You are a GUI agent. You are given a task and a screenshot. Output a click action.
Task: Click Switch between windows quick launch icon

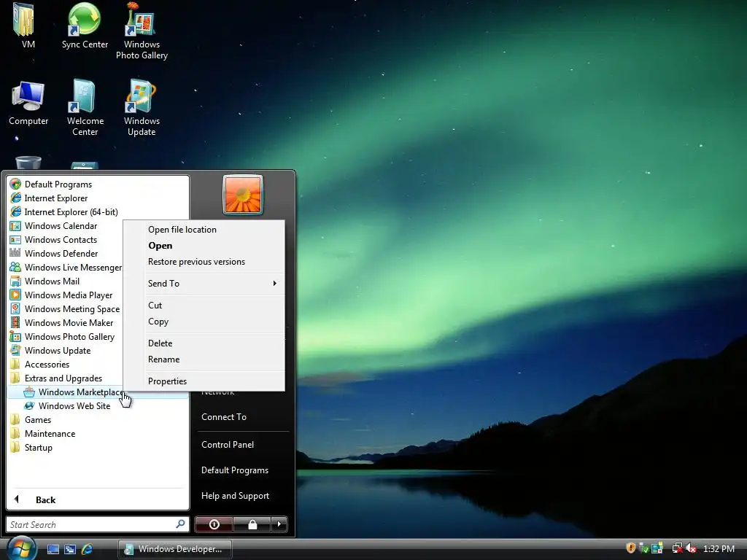pos(70,549)
